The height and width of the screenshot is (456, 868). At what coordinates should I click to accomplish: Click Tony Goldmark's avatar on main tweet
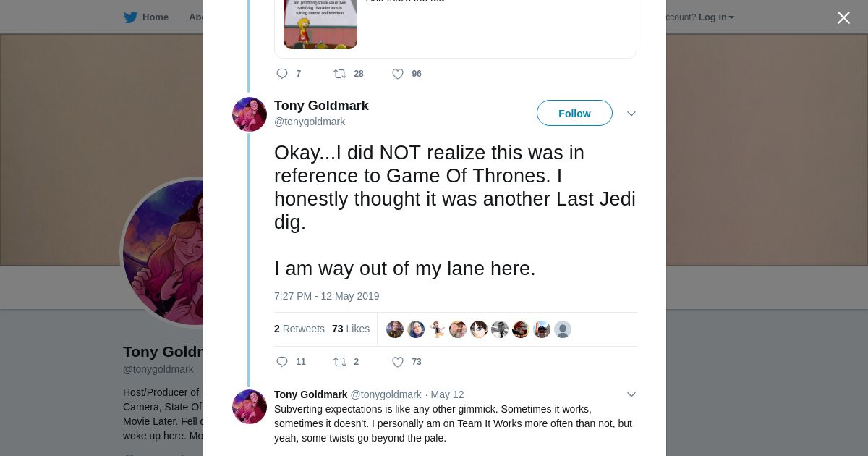250,114
